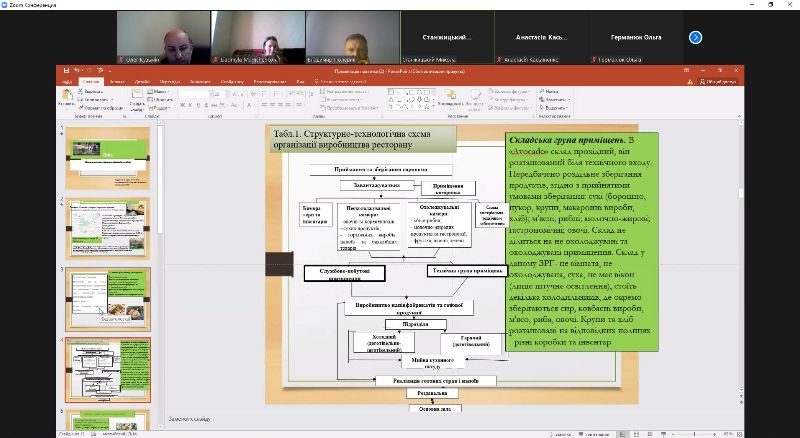The image size is (800, 438).
Task: Select slide 3 thumbnail in the panel
Action: [108, 299]
